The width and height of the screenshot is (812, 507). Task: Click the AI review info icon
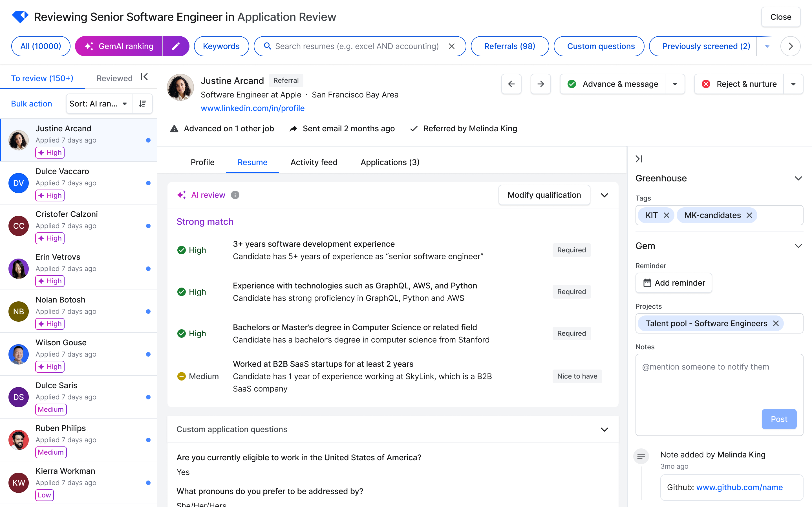[x=235, y=195]
